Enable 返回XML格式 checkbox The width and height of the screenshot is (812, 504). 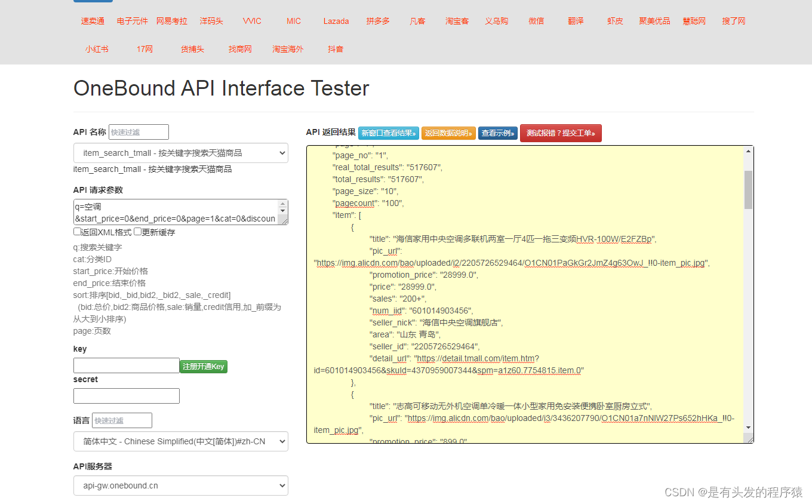tap(77, 232)
